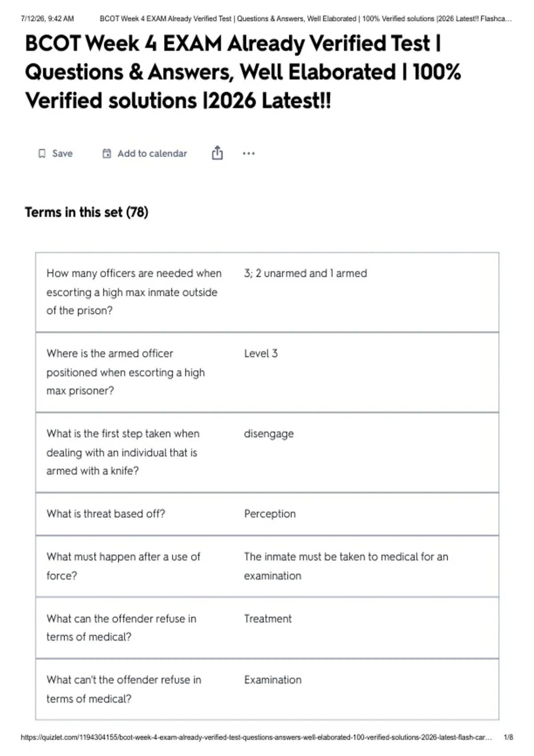Screen dimensions: 534x756
Task: Click the 'Perception' answer
Action: tap(270, 514)
